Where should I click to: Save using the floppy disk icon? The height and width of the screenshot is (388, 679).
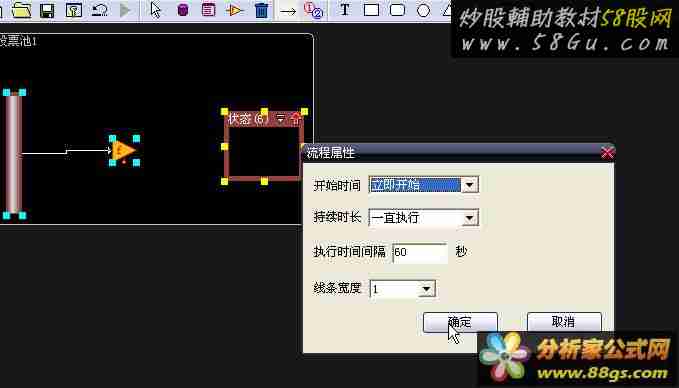[47, 10]
